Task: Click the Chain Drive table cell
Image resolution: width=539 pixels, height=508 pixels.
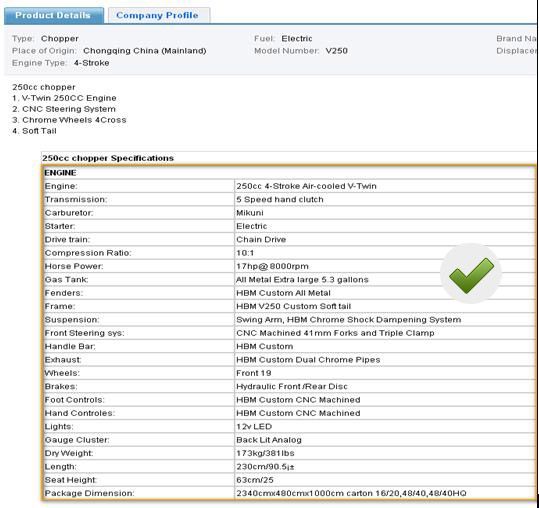Action: point(384,240)
